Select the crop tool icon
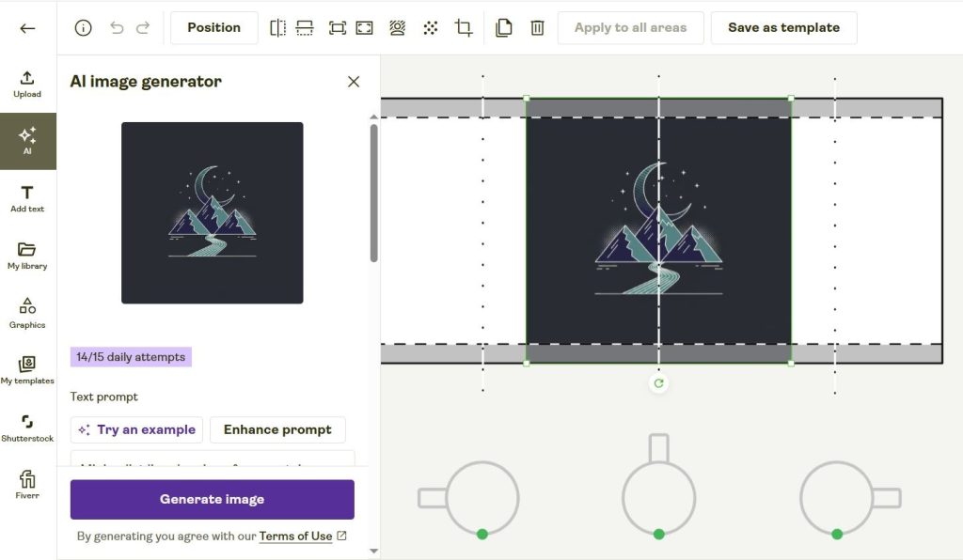The height and width of the screenshot is (560, 963). tap(464, 28)
